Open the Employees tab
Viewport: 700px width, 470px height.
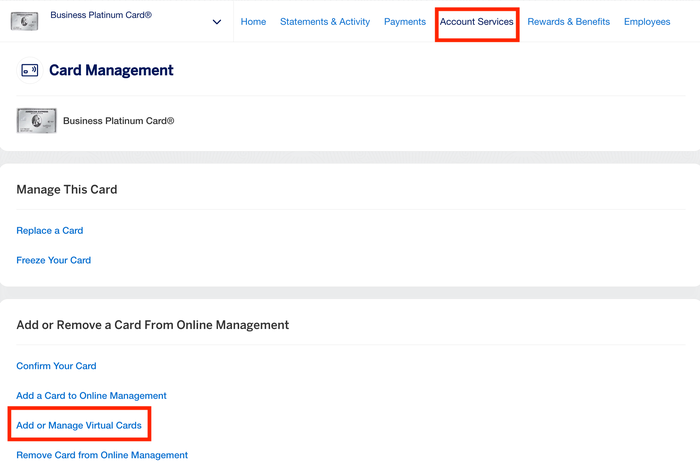click(647, 21)
